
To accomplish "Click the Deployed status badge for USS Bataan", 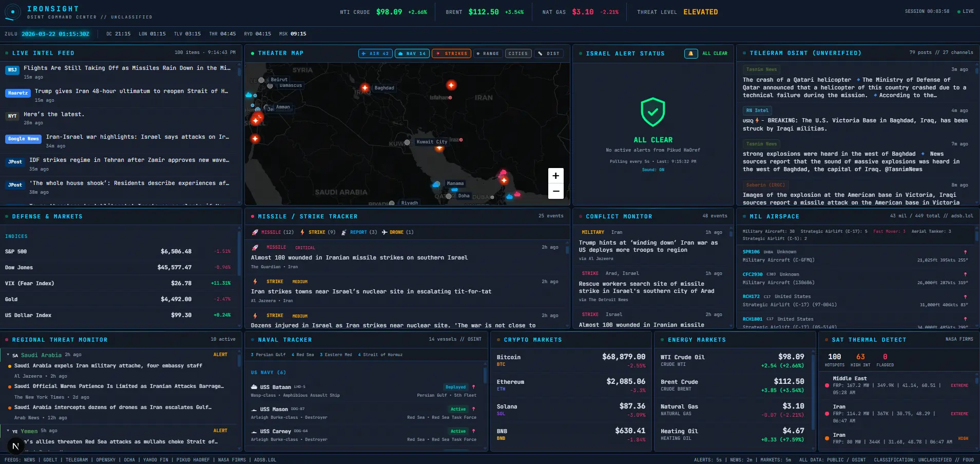I will (456, 387).
